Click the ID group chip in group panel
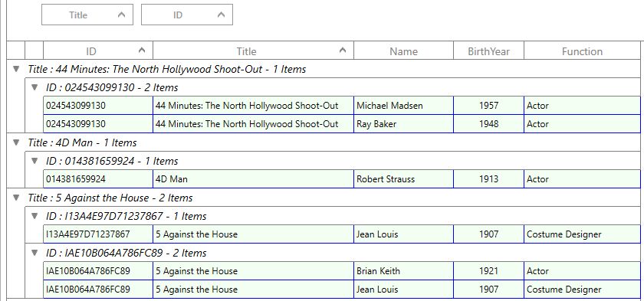 click(x=187, y=15)
